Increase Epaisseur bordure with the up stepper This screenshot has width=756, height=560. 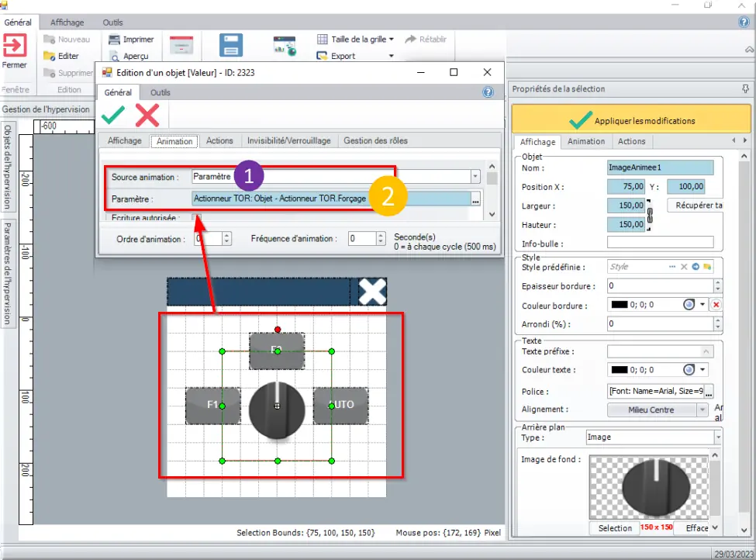point(718,283)
